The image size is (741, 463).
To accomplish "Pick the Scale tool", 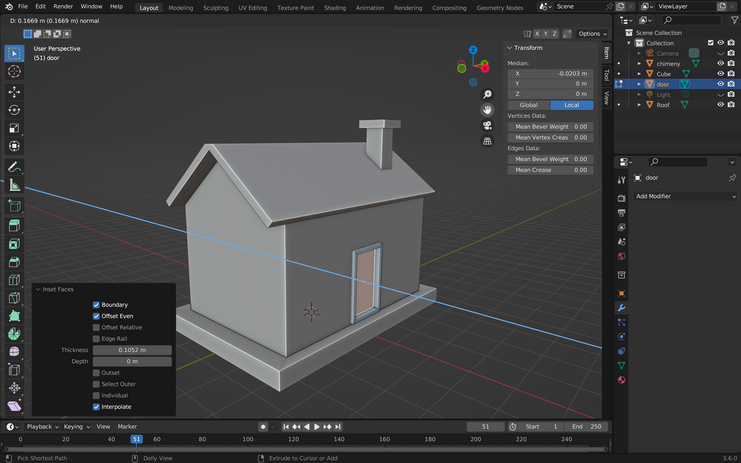I will [x=14, y=128].
